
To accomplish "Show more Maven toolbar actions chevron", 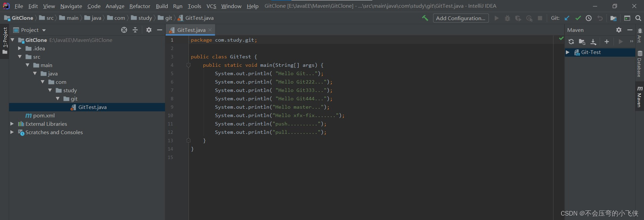I will pos(631,42).
